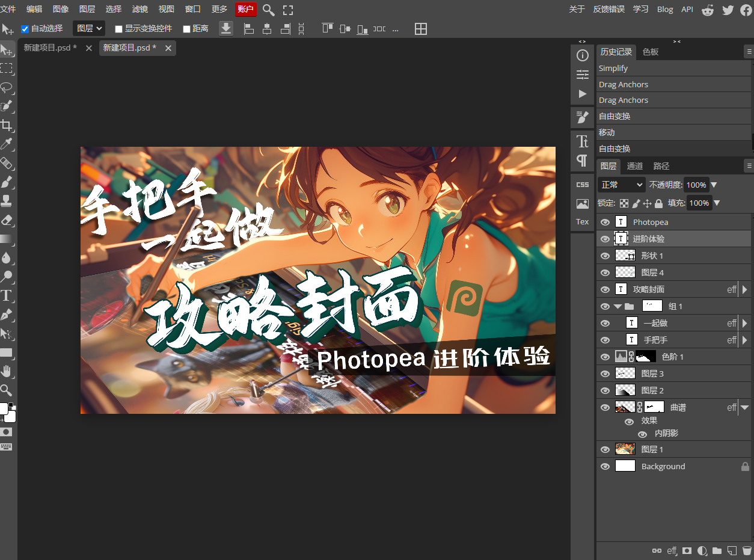
Task: Select the Clone Stamp tool
Action: (x=7, y=200)
